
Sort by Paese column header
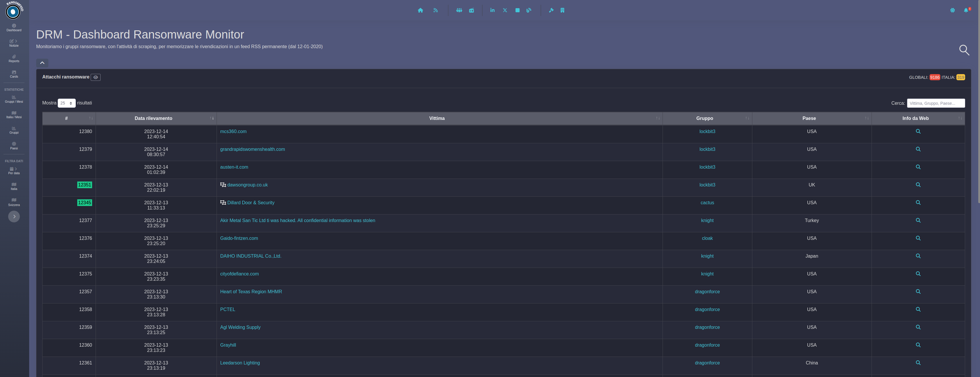[812, 118]
